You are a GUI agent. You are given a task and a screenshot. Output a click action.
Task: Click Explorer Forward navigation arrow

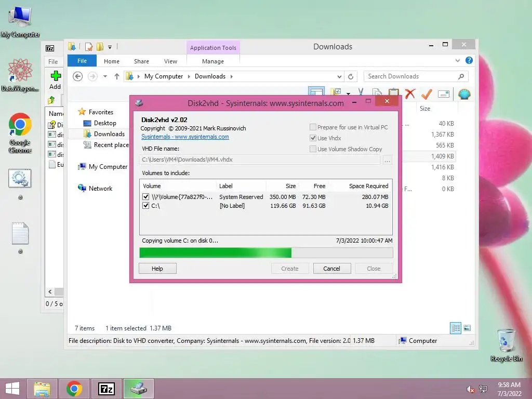tap(92, 76)
